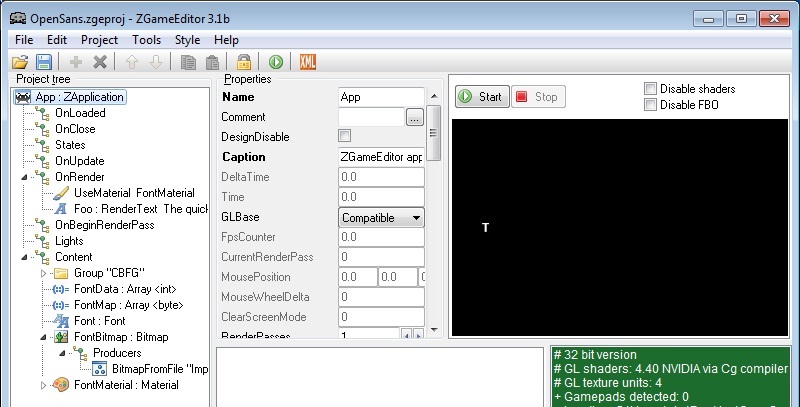Copy component with the copy toolbar icon
This screenshot has width=800, height=407.
click(x=188, y=62)
